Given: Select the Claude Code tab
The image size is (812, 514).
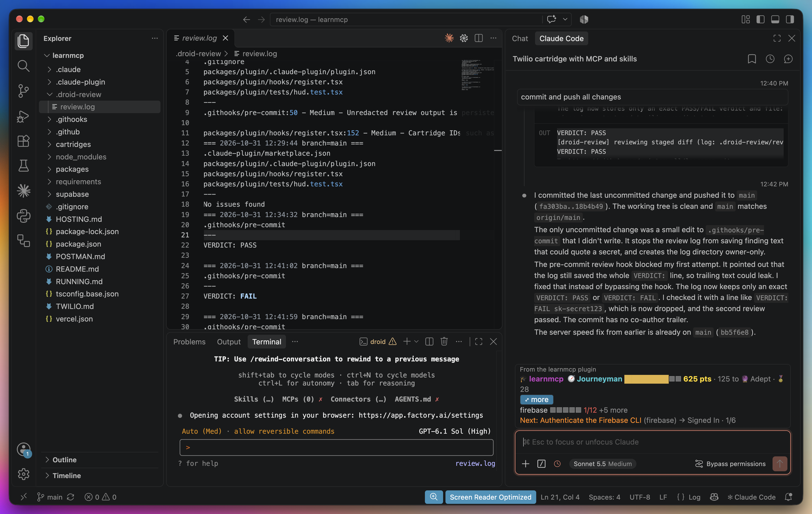Looking at the screenshot, I should click(x=561, y=39).
